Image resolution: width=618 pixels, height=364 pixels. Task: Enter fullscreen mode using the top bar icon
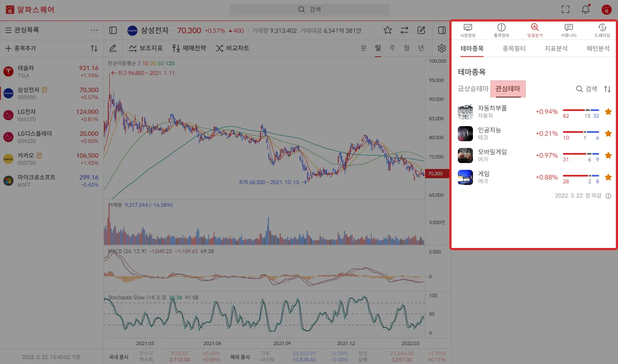565,9
